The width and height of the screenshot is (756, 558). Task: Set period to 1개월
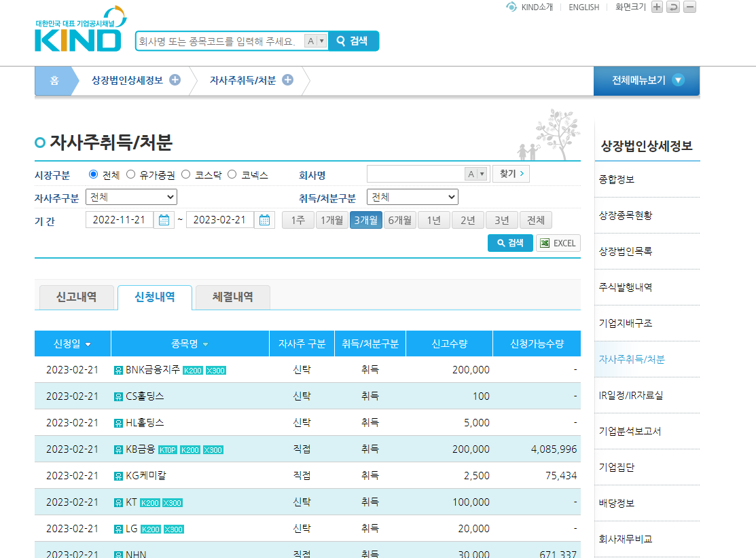331,220
